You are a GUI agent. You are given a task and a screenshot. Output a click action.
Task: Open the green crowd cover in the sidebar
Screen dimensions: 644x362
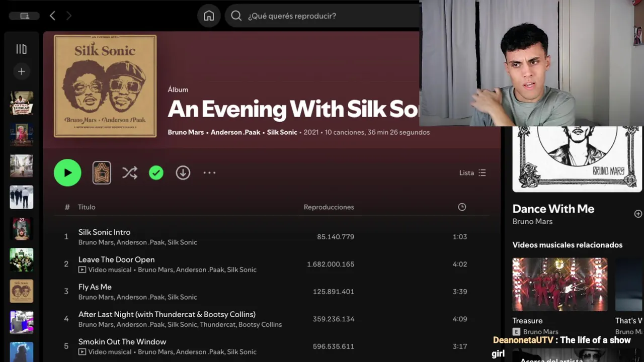[21, 260]
